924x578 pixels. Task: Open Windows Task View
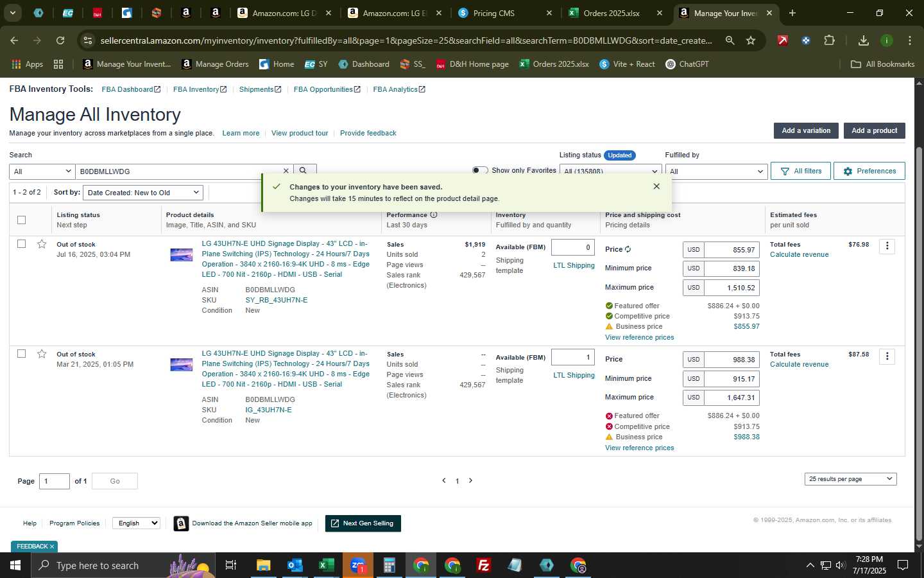(230, 565)
